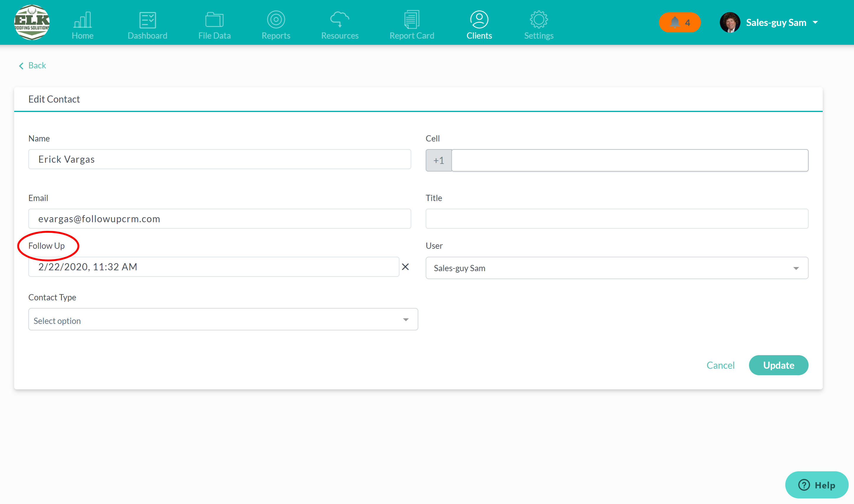
Task: Click the Edit Contact heading
Action: [54, 99]
